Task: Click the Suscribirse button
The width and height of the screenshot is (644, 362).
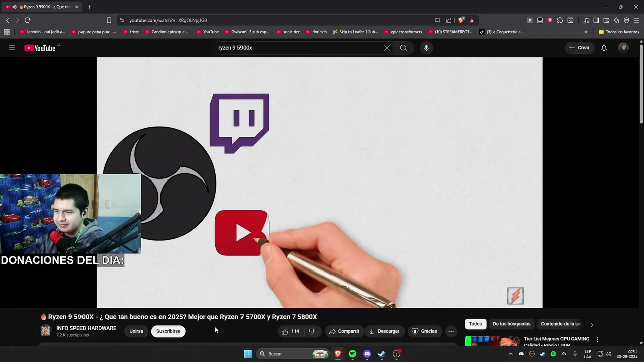Action: coord(168,331)
